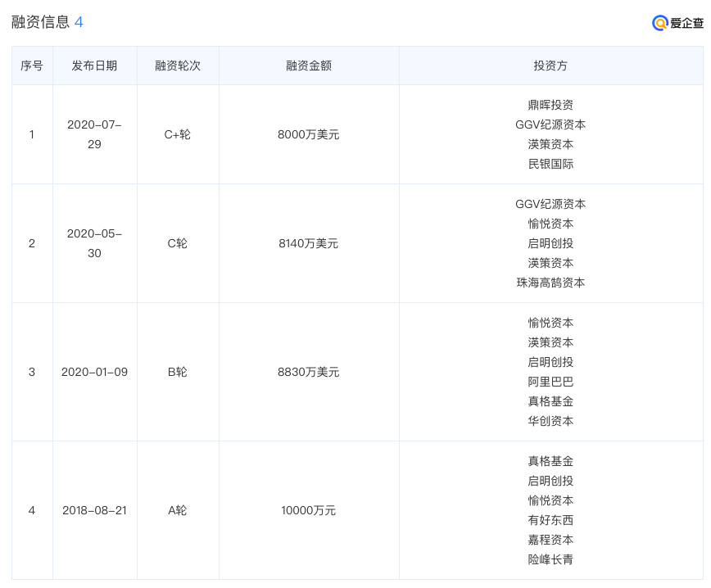Open GGV纪源资本 in the C轮 row
This screenshot has width=711, height=588.
coord(550,204)
